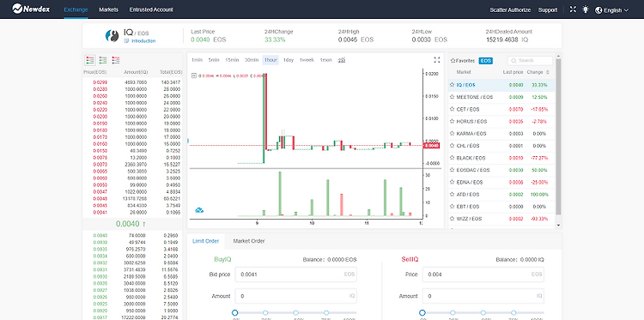The width and height of the screenshot is (644, 320).
Task: Click the market Search box
Action: point(531,61)
